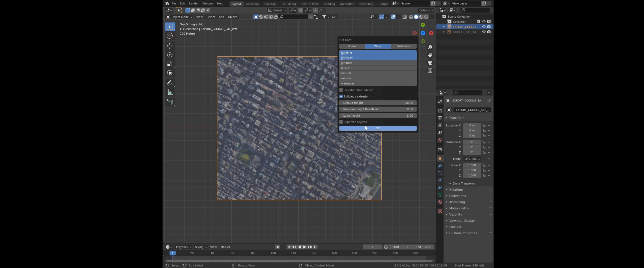Select the Measure ruler tool
Screen dimensions: 644x268
click(170, 92)
